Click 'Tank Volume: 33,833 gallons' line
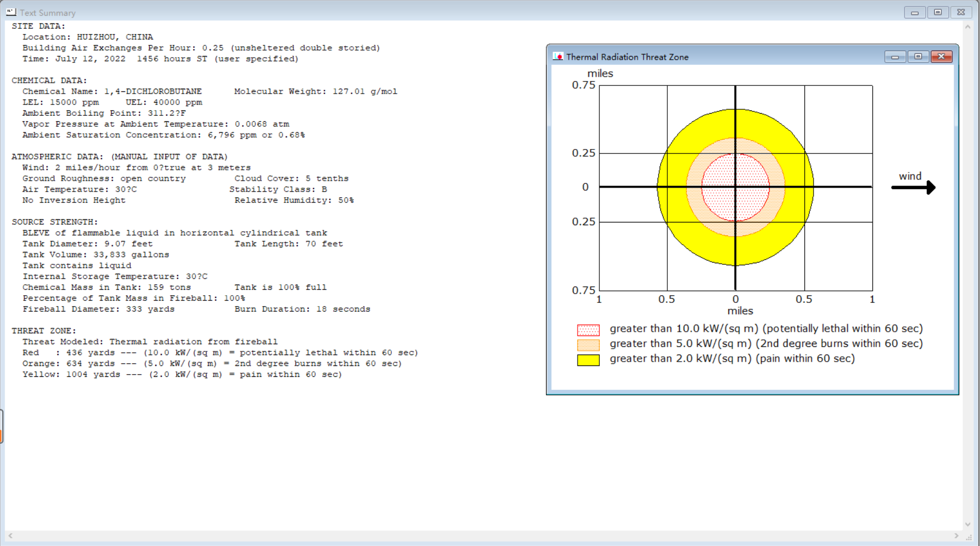Viewport: 980px width, 546px height. click(x=96, y=255)
